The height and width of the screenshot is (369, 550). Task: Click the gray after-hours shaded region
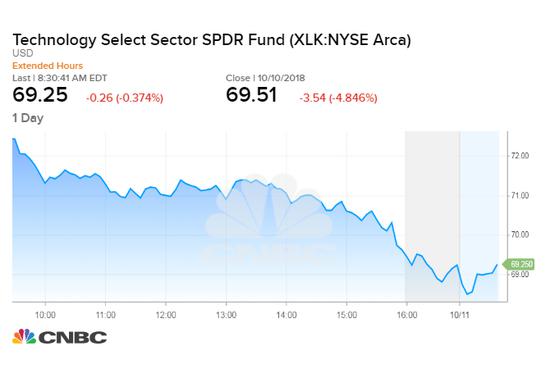pyautogui.click(x=432, y=216)
